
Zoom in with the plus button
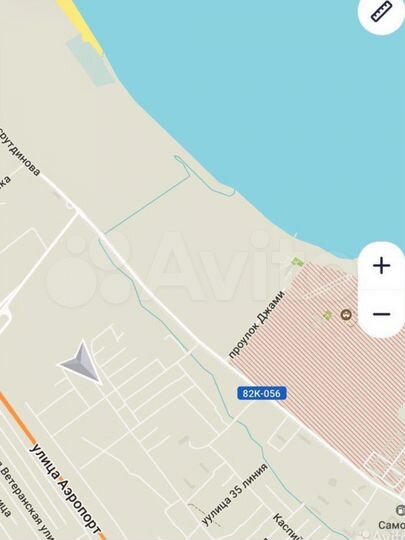tap(382, 266)
